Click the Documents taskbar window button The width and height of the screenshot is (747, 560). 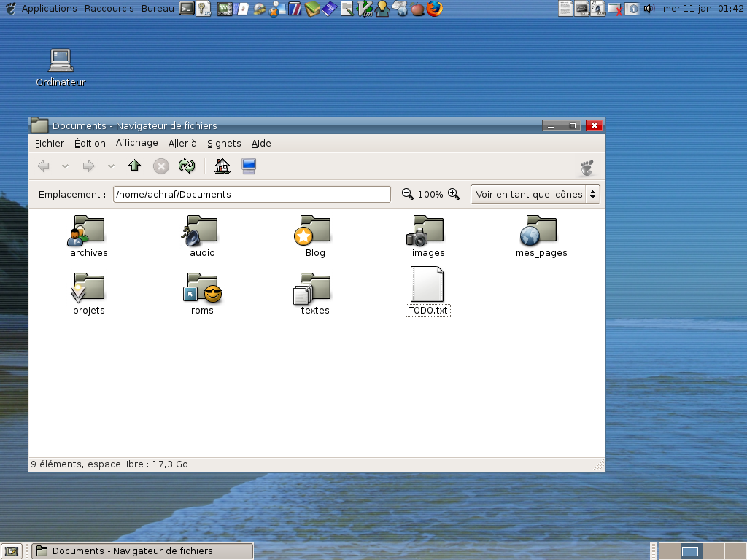tap(142, 551)
